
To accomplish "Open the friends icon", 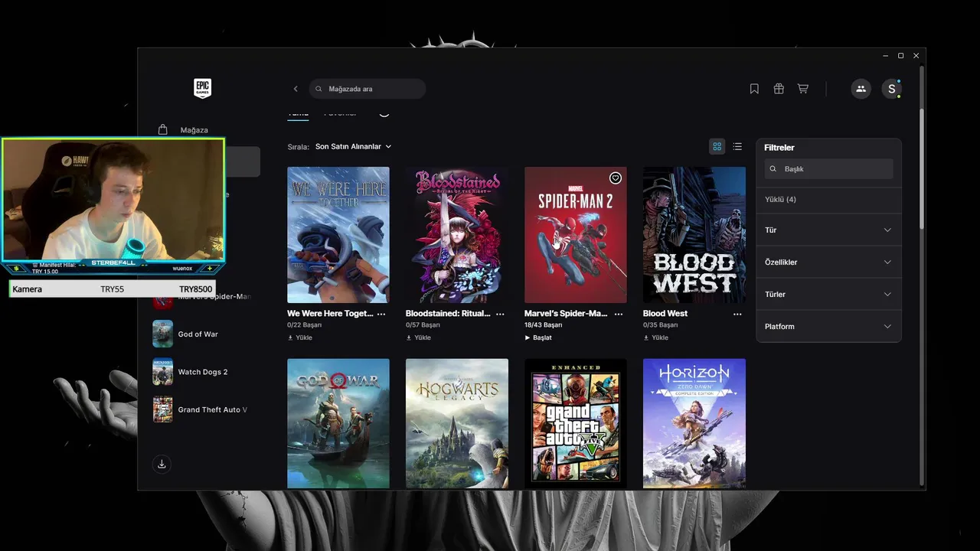I will point(861,89).
